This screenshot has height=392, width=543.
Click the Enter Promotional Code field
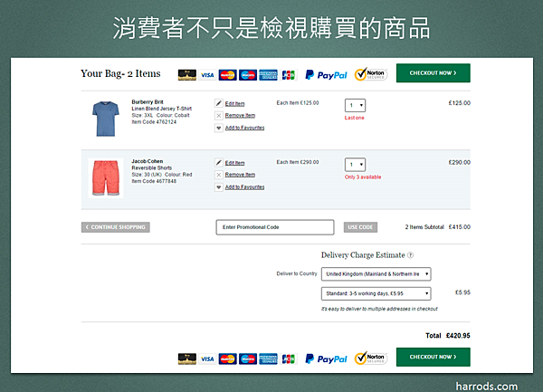pyautogui.click(x=275, y=227)
